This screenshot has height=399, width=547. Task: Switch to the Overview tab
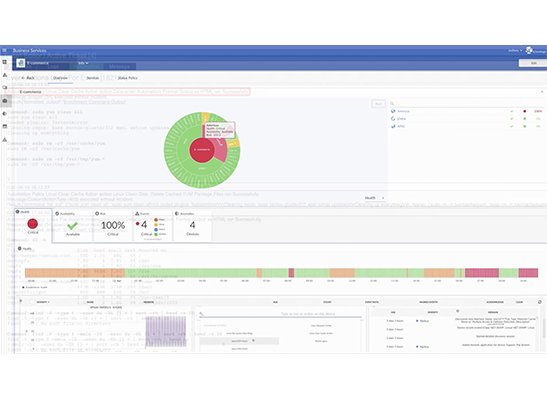pos(61,78)
